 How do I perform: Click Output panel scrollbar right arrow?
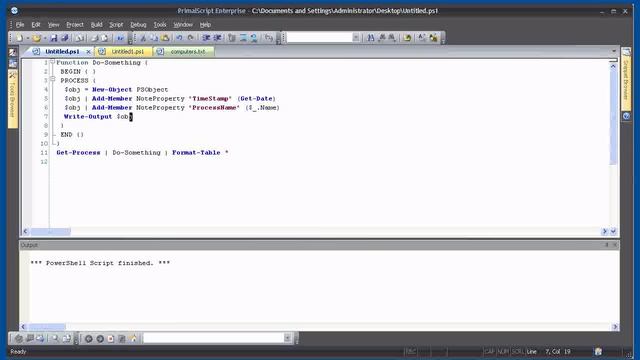pyautogui.click(x=615, y=327)
